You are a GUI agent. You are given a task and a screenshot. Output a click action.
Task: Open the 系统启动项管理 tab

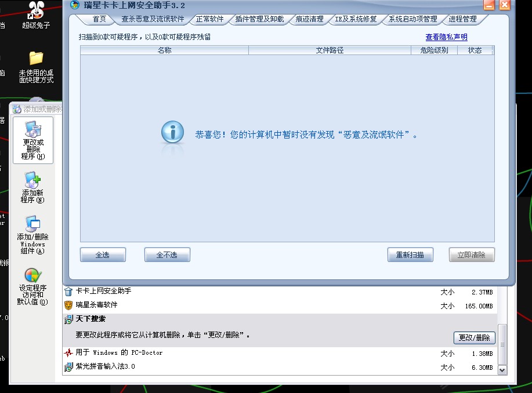(413, 19)
